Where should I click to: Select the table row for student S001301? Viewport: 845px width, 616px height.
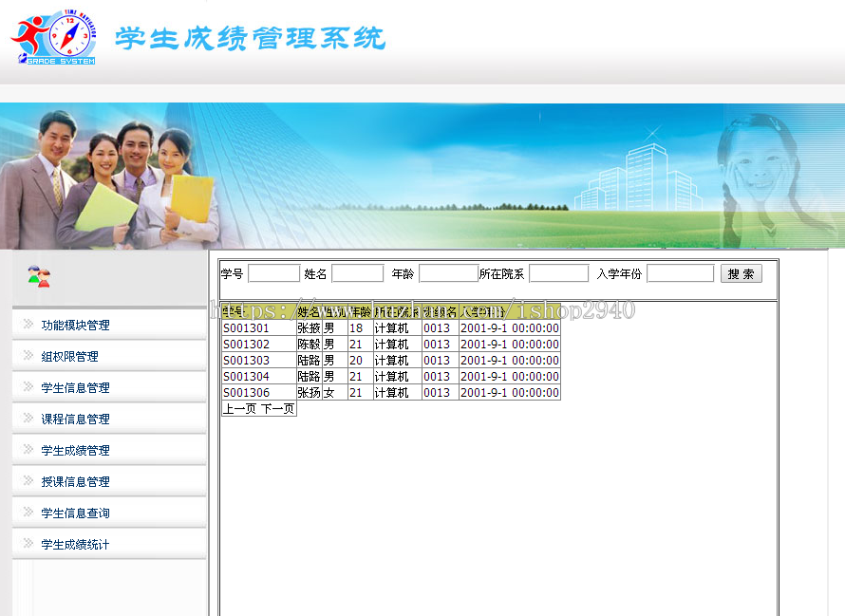[389, 330]
